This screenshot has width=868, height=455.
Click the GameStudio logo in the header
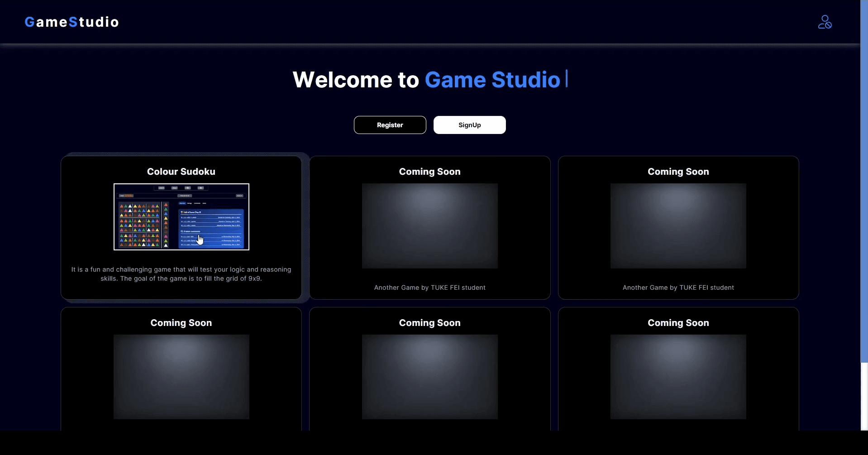point(72,22)
